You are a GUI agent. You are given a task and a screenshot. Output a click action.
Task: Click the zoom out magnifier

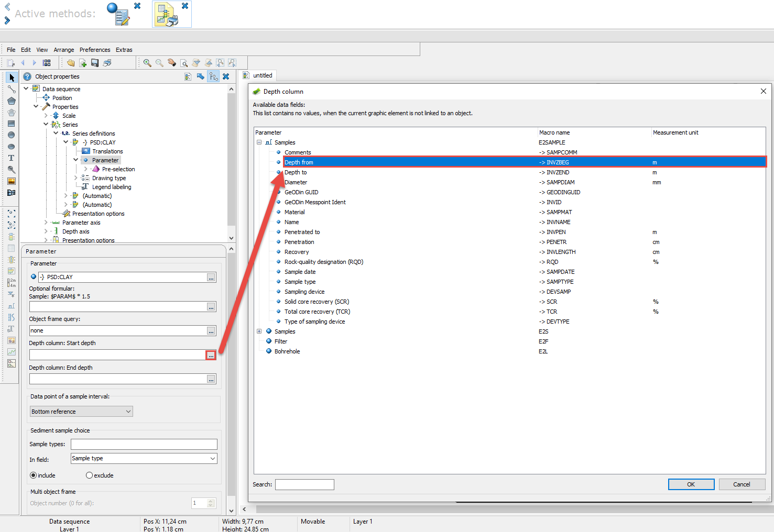point(159,63)
